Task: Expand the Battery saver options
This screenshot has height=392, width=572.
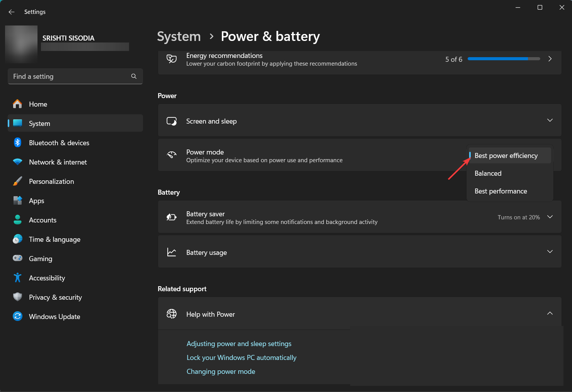Action: pos(550,217)
